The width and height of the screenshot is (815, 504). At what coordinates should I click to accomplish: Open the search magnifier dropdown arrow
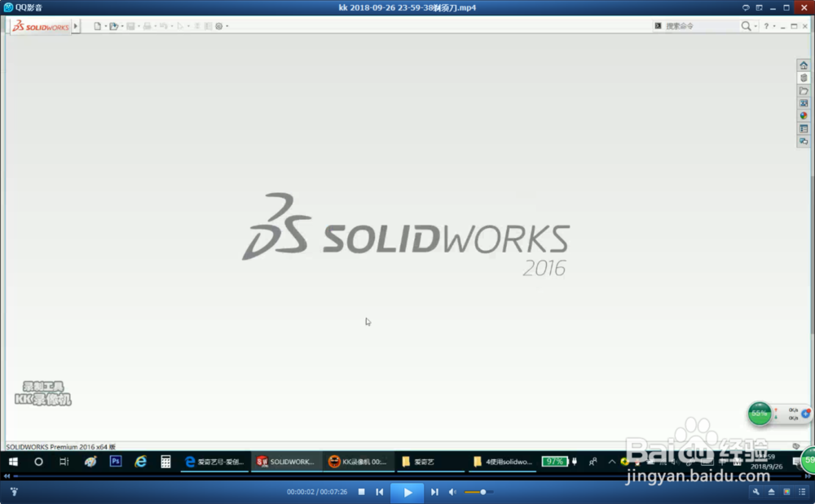(x=756, y=26)
